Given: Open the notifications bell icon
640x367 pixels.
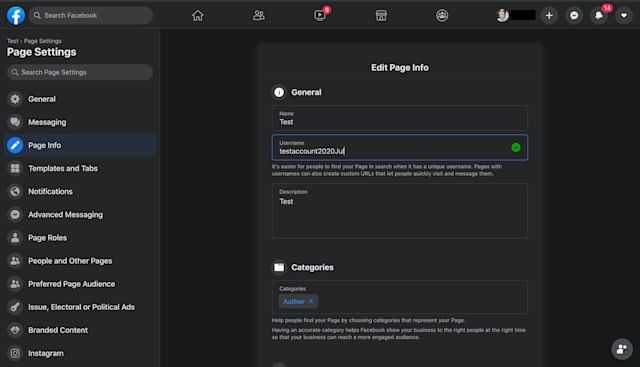Looking at the screenshot, I should click(599, 16).
